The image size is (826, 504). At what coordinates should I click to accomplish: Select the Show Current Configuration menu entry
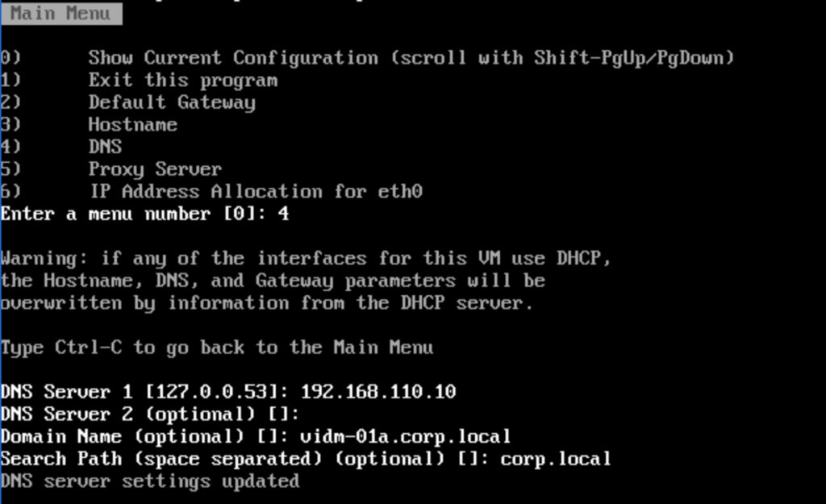(x=411, y=58)
